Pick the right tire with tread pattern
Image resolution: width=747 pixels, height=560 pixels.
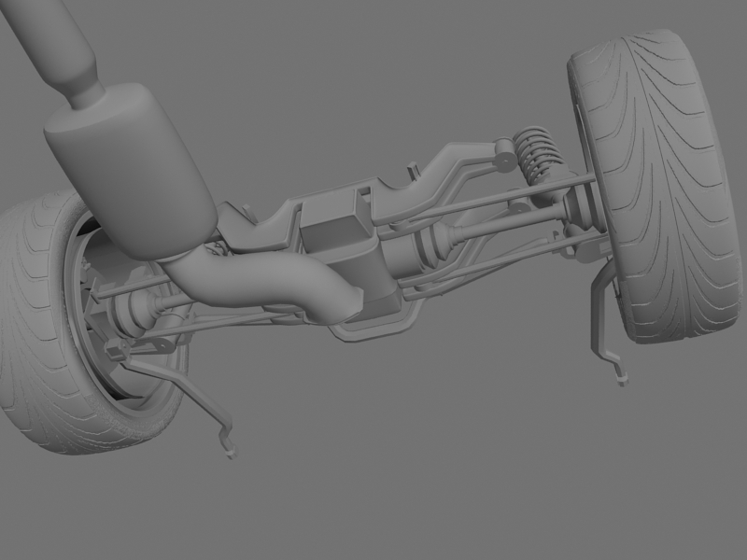click(x=656, y=186)
